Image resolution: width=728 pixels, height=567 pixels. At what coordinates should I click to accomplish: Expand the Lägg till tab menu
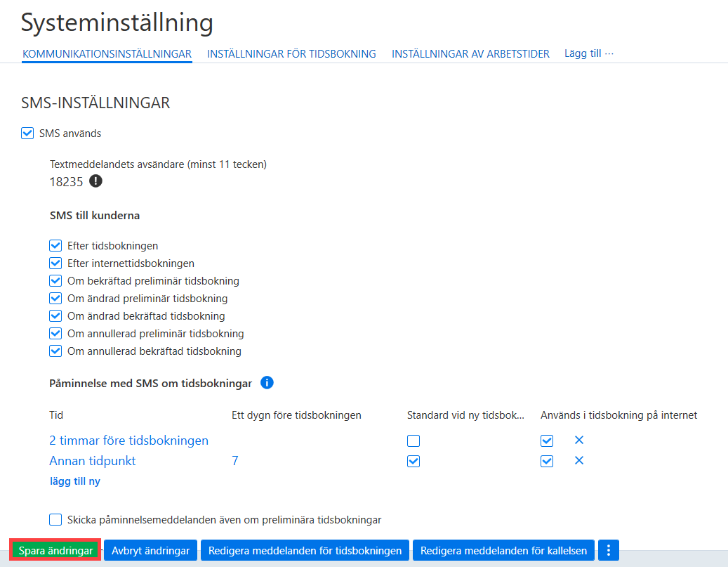(589, 53)
